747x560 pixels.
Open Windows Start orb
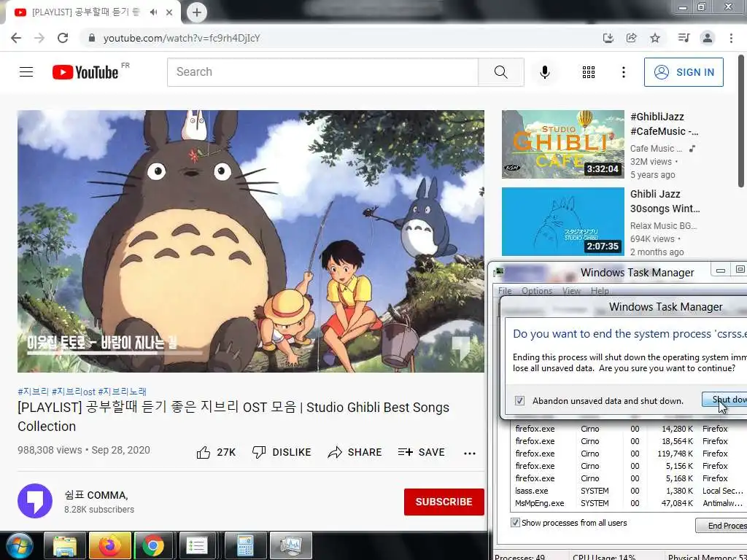tap(19, 545)
